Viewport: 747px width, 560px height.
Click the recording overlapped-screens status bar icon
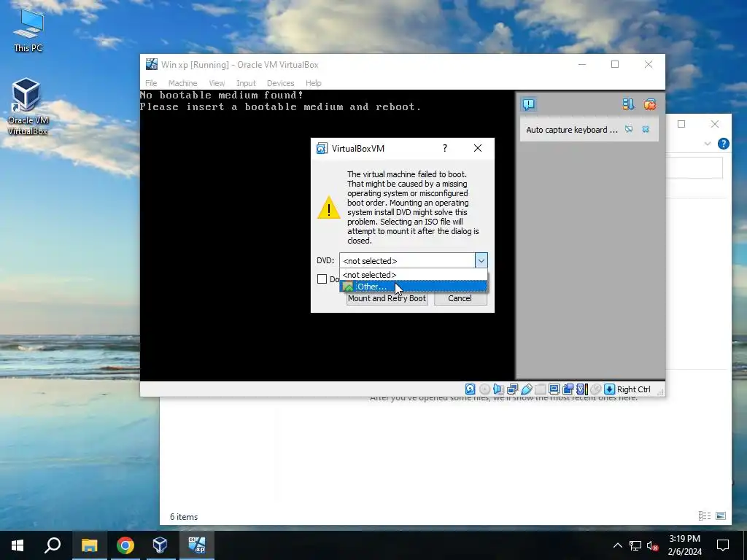(x=568, y=389)
